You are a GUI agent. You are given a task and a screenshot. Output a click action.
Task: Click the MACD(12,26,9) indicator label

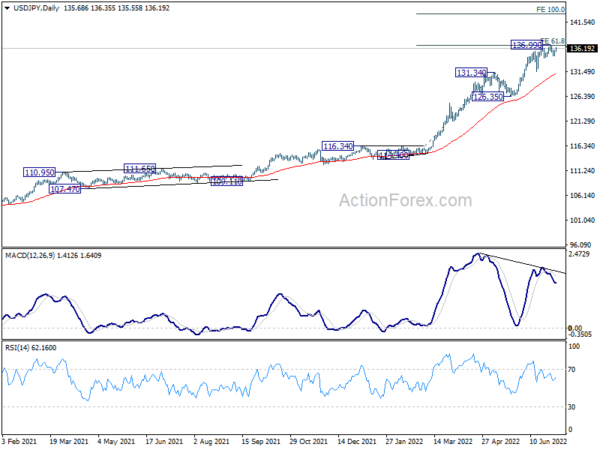point(30,256)
